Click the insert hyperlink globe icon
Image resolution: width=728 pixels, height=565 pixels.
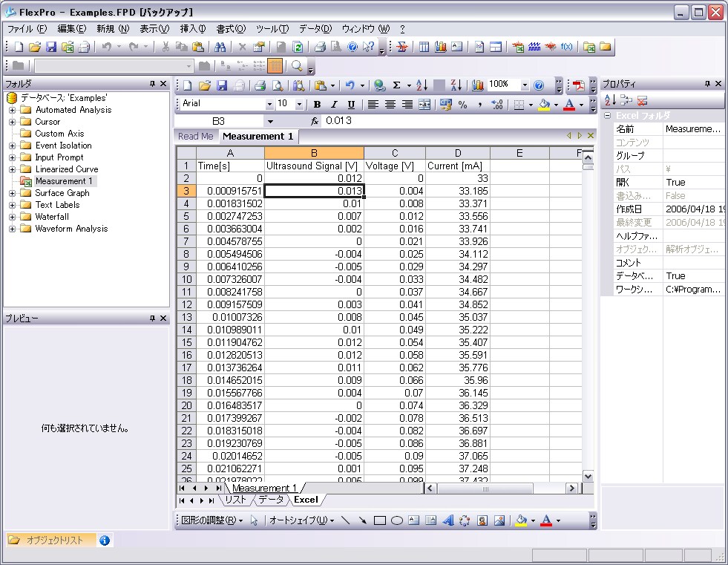click(x=380, y=85)
